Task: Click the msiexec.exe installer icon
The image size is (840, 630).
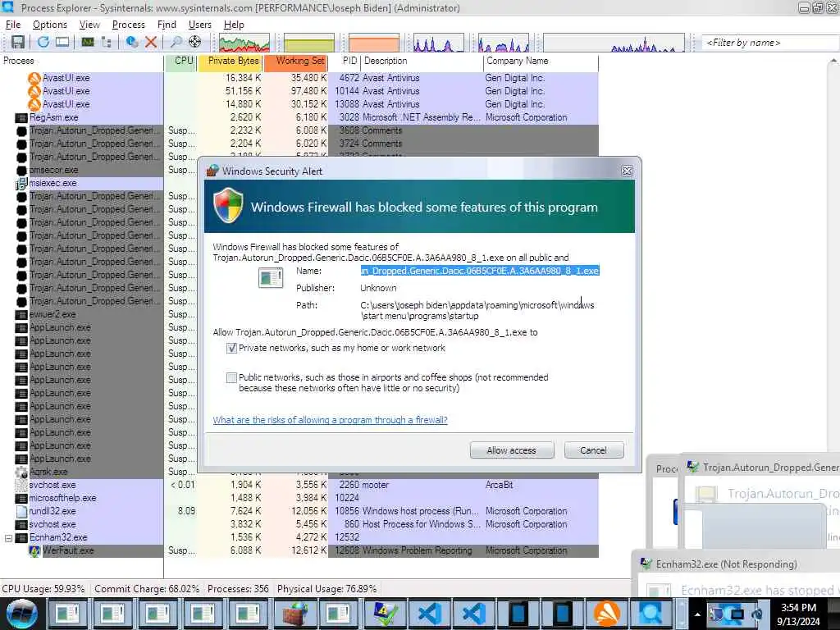Action: coord(21,184)
